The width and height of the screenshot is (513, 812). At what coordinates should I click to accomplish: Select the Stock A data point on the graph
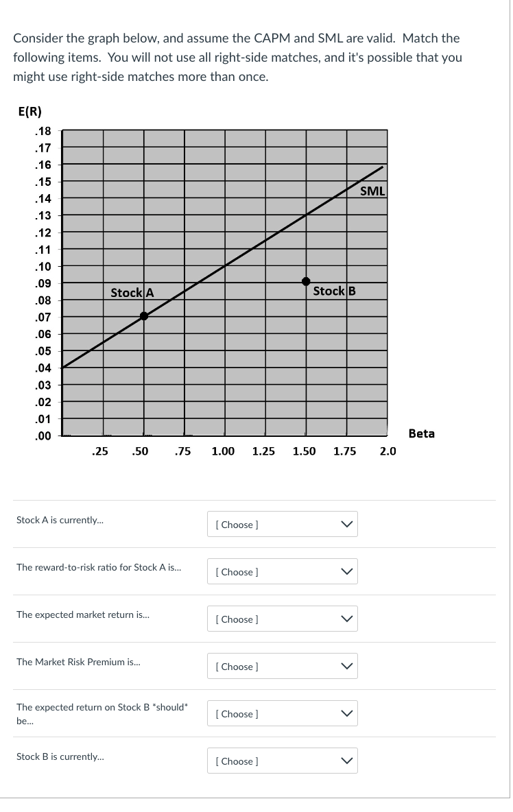pos(144,317)
